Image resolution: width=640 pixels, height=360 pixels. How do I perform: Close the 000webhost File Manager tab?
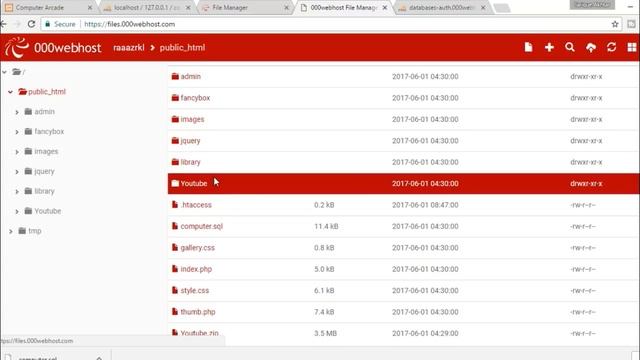(384, 7)
